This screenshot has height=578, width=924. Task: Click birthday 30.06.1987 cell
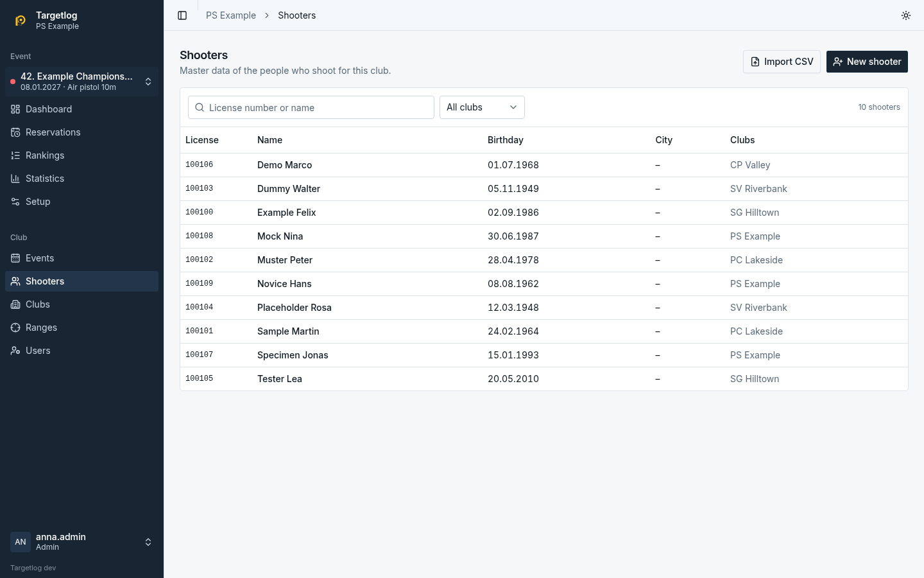point(513,236)
